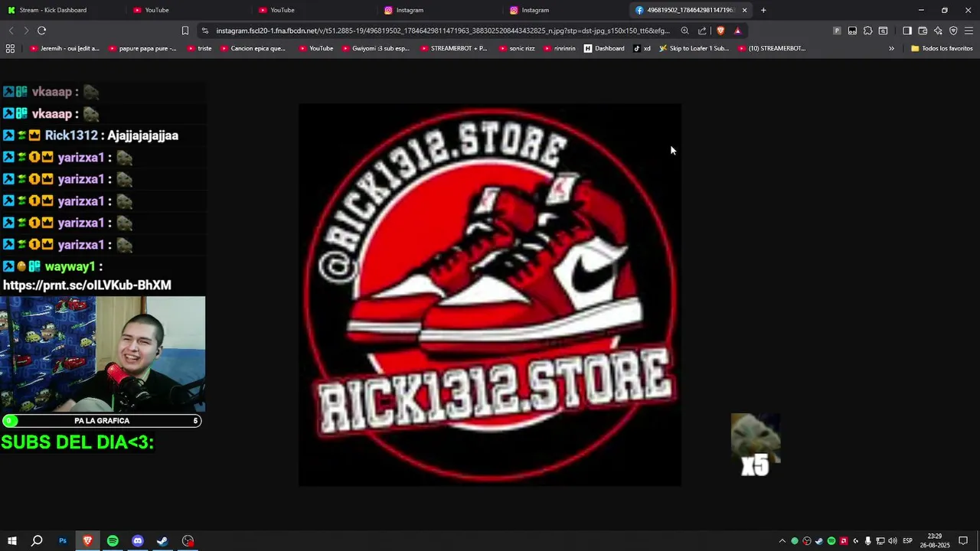Switch to the second Instagram tab
980x551 pixels.
click(565, 10)
